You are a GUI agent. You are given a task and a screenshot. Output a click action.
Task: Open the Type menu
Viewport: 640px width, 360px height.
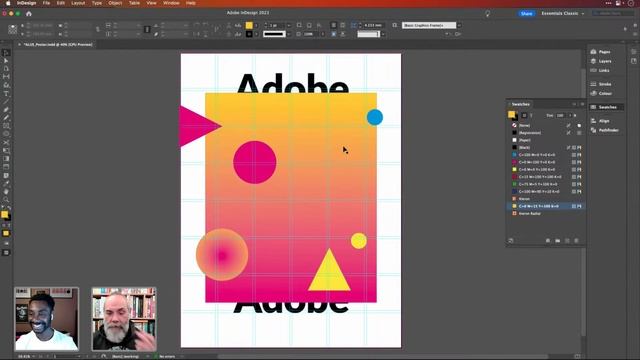pyautogui.click(x=97, y=3)
